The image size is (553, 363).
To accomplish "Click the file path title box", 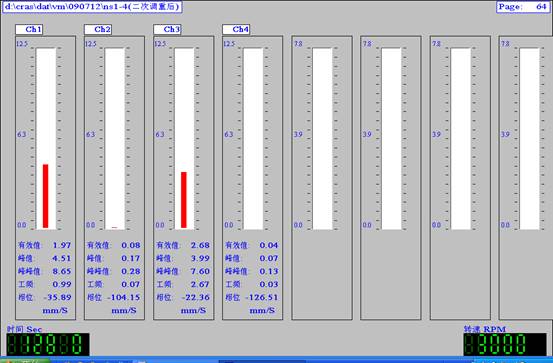I will click(92, 7).
